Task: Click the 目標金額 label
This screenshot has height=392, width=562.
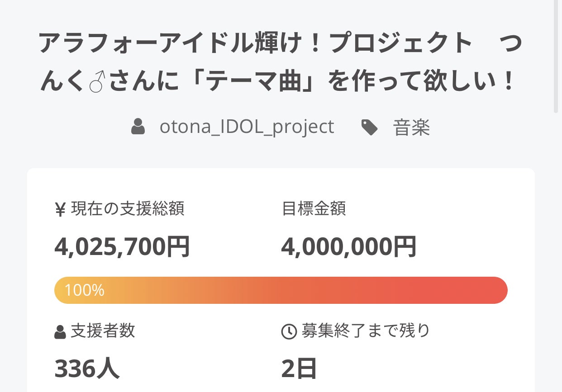Action: pyautogui.click(x=314, y=209)
